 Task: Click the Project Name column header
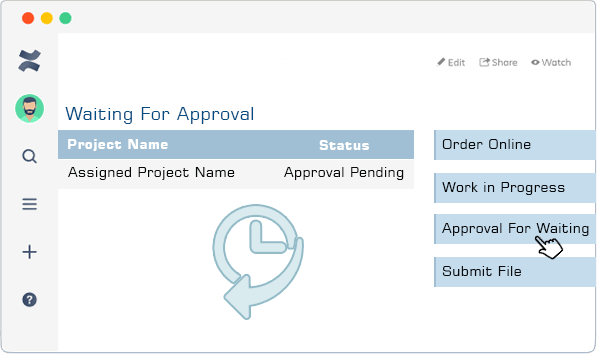[118, 145]
